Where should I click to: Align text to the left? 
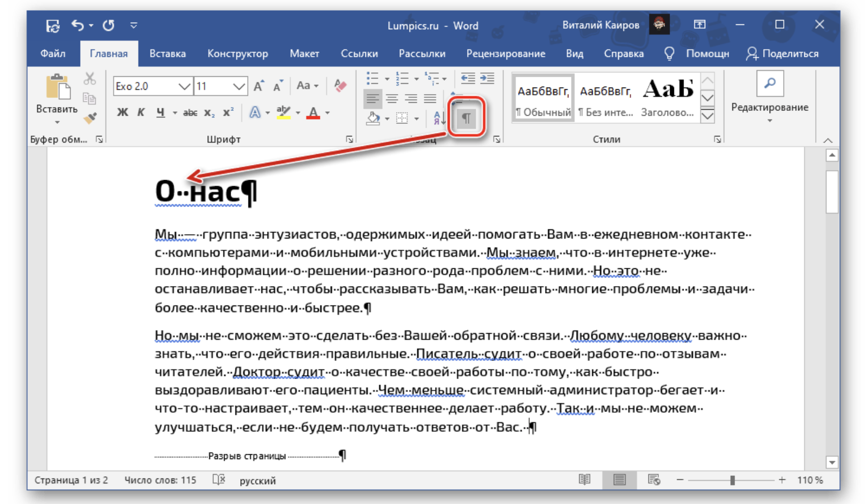(372, 98)
